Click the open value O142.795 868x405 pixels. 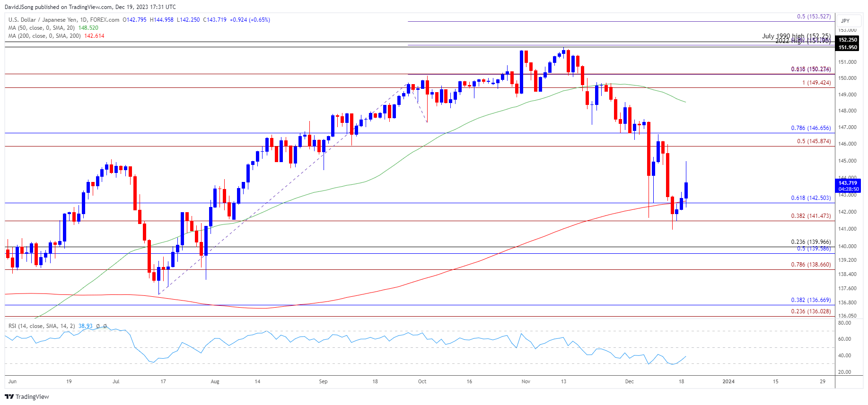(x=135, y=20)
